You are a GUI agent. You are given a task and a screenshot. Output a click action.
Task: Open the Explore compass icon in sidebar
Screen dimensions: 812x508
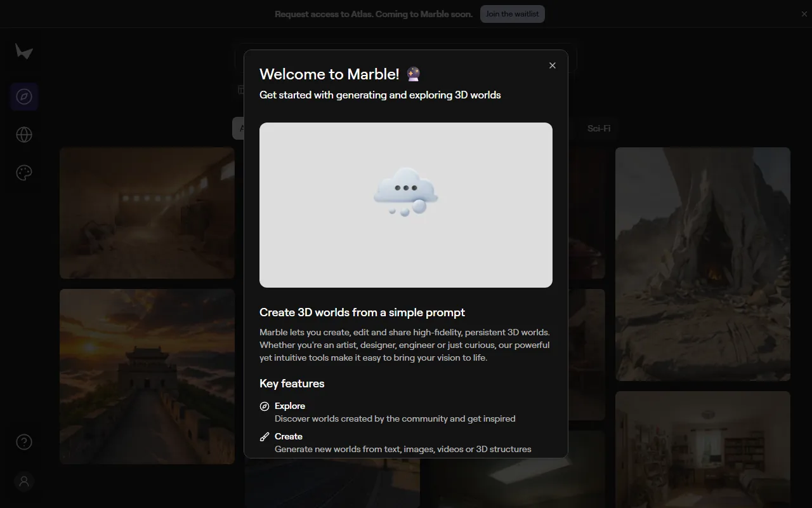24,97
